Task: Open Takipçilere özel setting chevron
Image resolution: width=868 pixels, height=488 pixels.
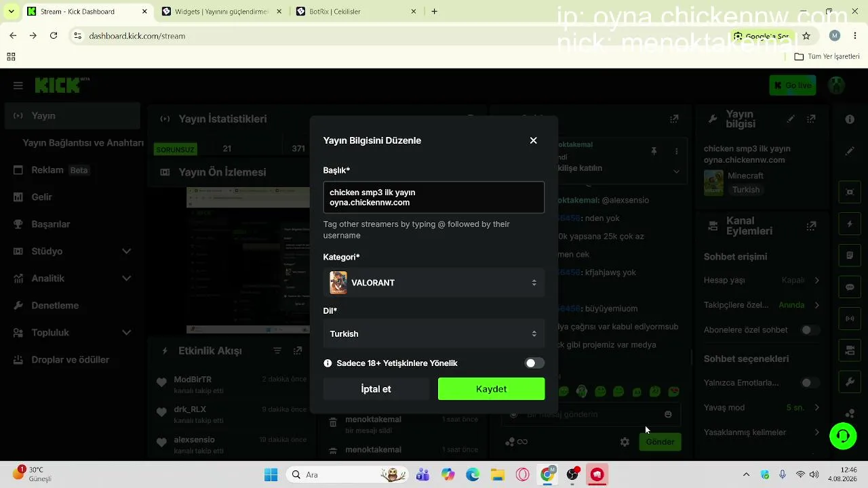Action: tap(816, 305)
